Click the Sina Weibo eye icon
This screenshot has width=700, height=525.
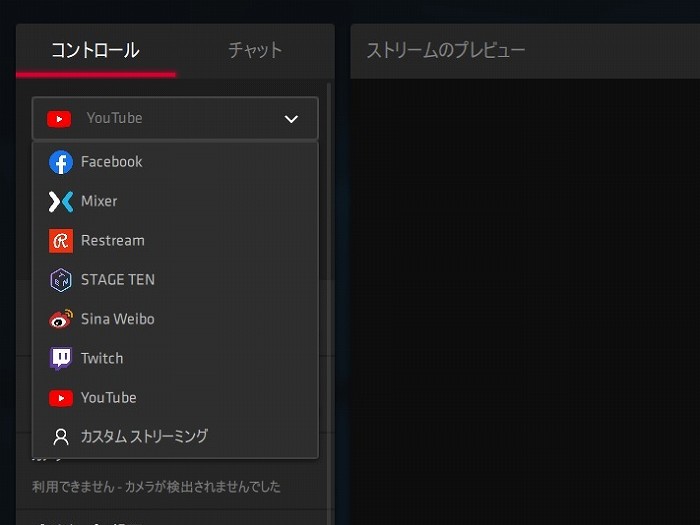coord(61,319)
